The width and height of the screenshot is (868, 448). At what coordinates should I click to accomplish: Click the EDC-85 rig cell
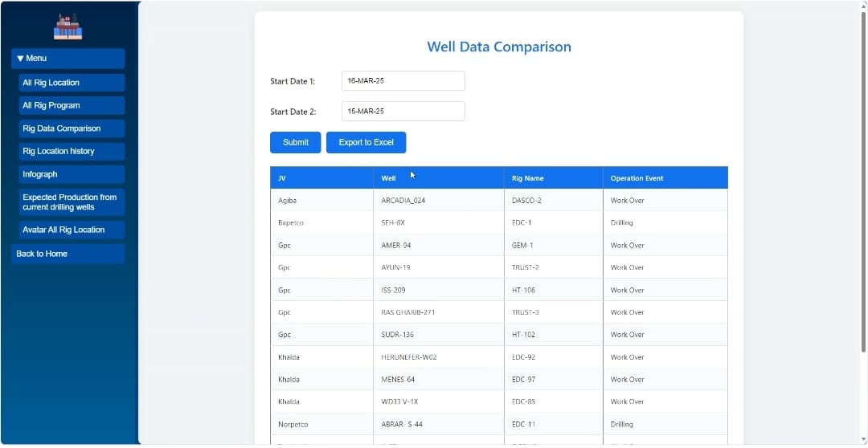tap(554, 401)
